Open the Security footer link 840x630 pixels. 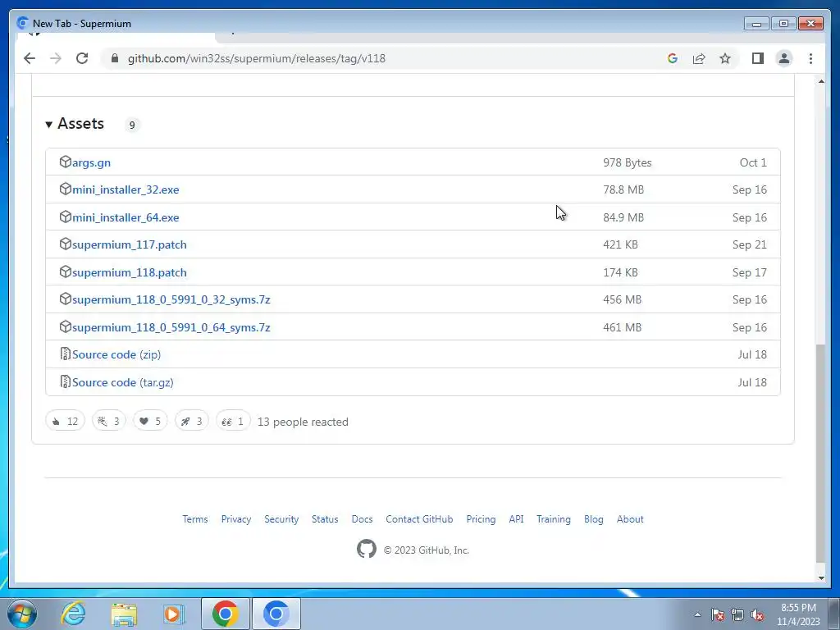281,519
